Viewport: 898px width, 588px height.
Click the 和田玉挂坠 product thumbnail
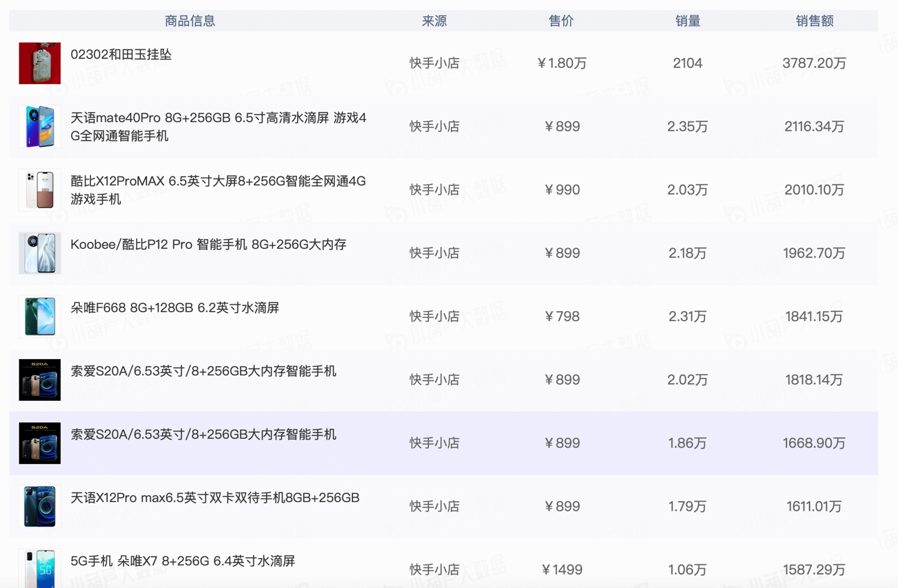point(40,63)
